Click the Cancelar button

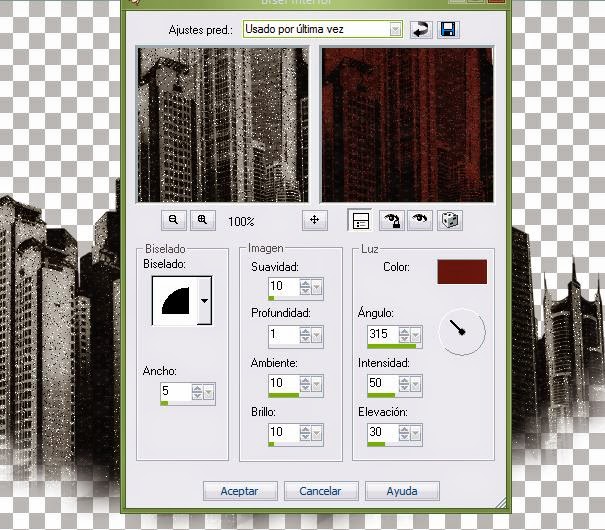321,491
